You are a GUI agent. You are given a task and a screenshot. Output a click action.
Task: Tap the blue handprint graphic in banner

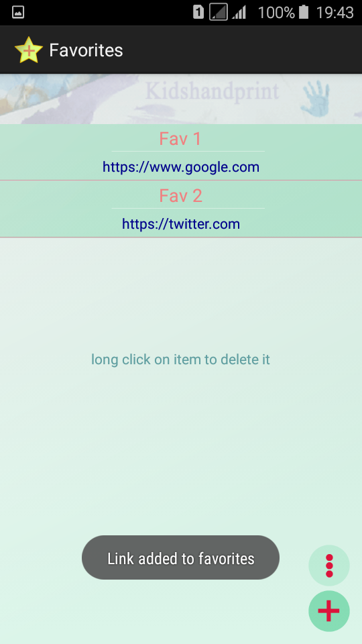coord(315,99)
